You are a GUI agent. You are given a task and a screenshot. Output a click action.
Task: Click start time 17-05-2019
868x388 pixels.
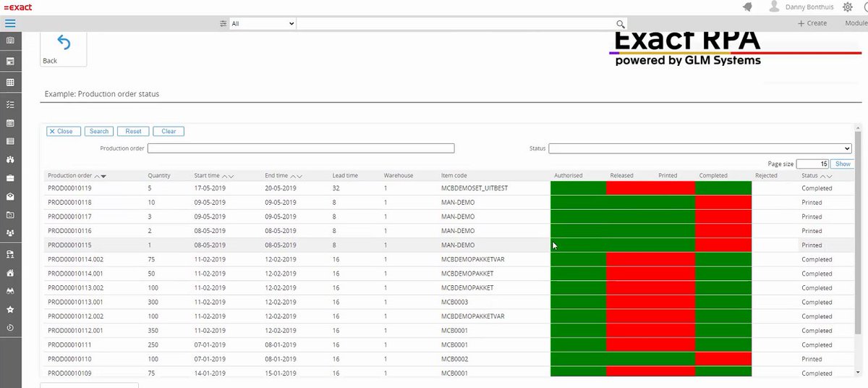[x=210, y=188]
